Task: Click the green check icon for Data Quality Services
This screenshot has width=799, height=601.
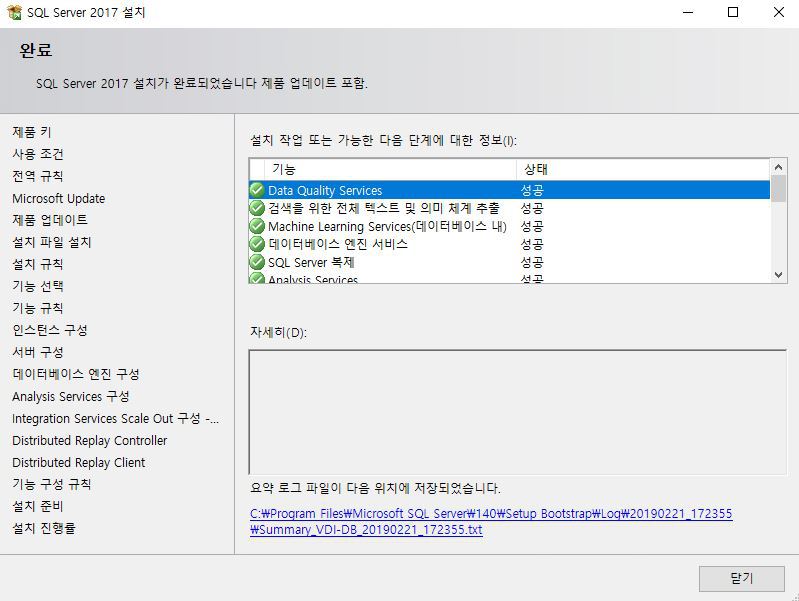Action: [x=257, y=190]
